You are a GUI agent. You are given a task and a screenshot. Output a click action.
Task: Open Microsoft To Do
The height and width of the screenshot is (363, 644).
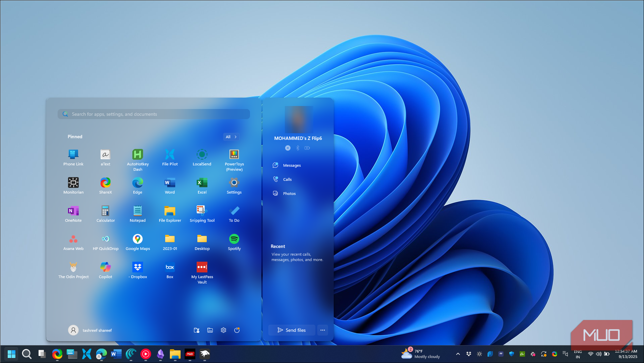234,214
